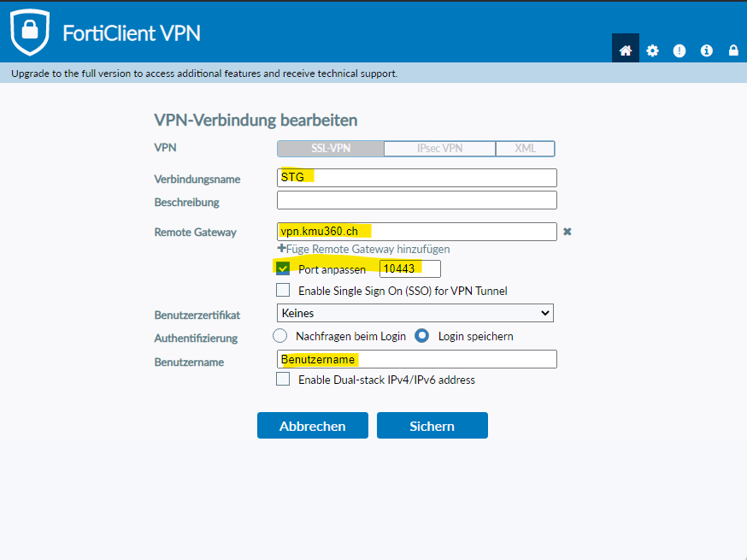
Task: Enable Single Sign On checkbox
Action: 284,291
